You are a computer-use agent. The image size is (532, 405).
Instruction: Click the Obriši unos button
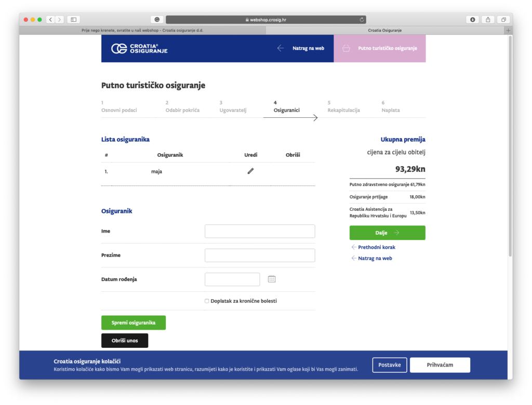(125, 341)
